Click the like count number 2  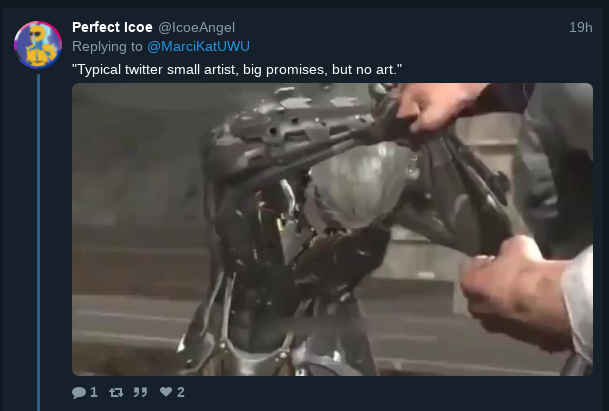click(x=181, y=392)
